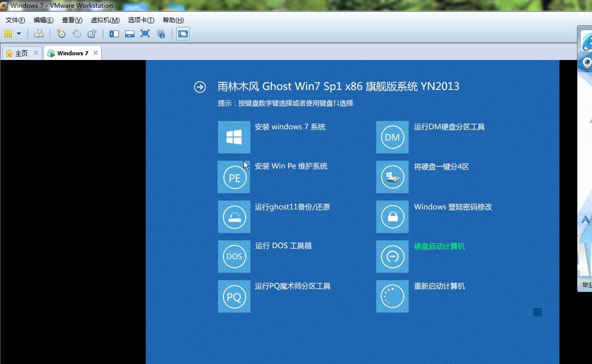This screenshot has width=592, height=364.
Task: Select green 硬盘启动计算机 label
Action: tap(439, 246)
